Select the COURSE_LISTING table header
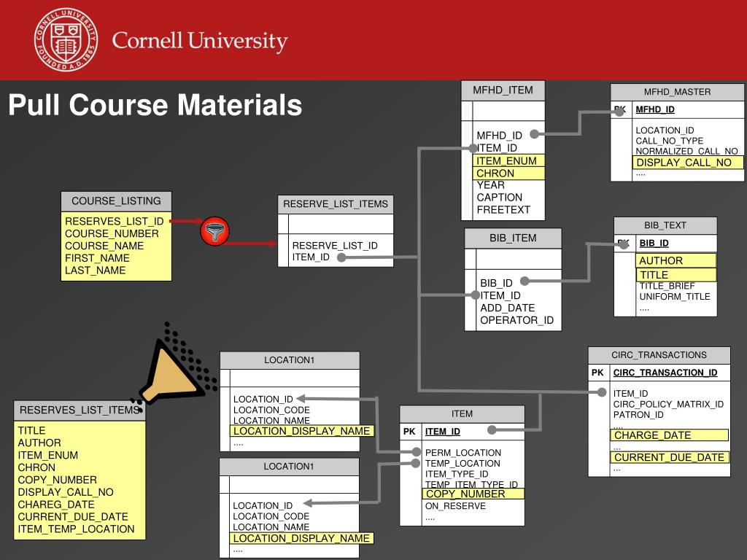This screenshot has width=747, height=560. (x=116, y=201)
